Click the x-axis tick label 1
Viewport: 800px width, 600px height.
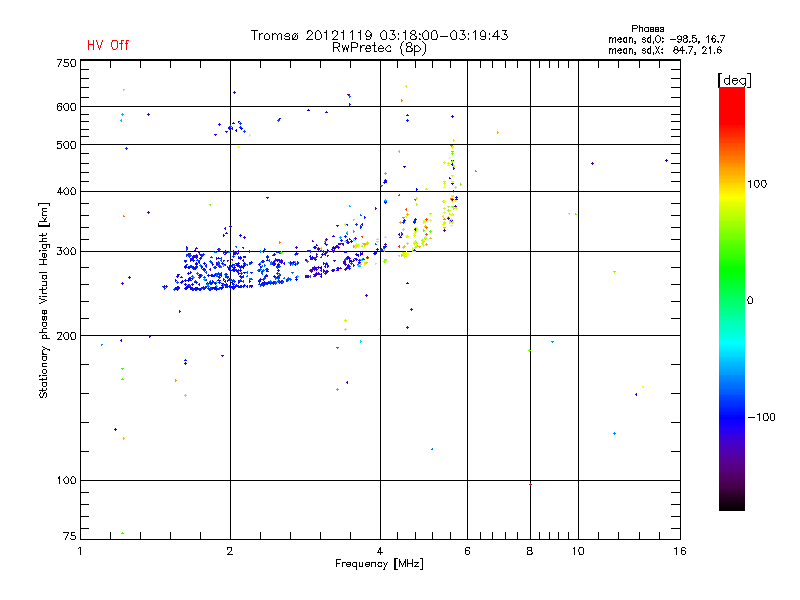(80, 551)
